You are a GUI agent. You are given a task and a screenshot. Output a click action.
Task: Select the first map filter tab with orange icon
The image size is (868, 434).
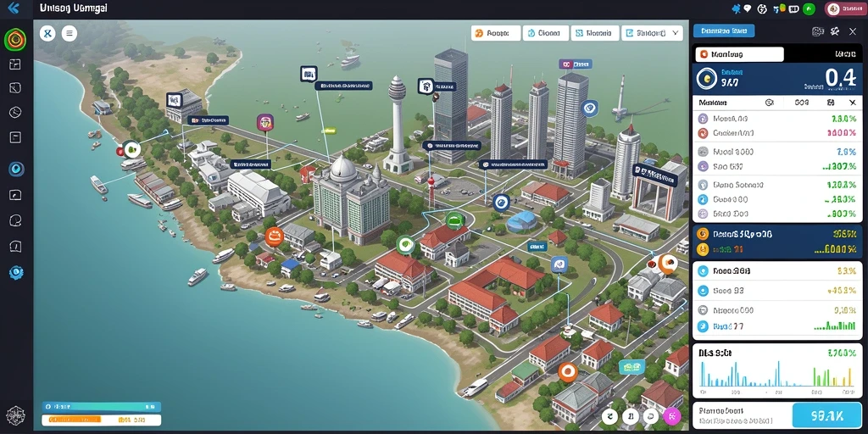tap(496, 33)
